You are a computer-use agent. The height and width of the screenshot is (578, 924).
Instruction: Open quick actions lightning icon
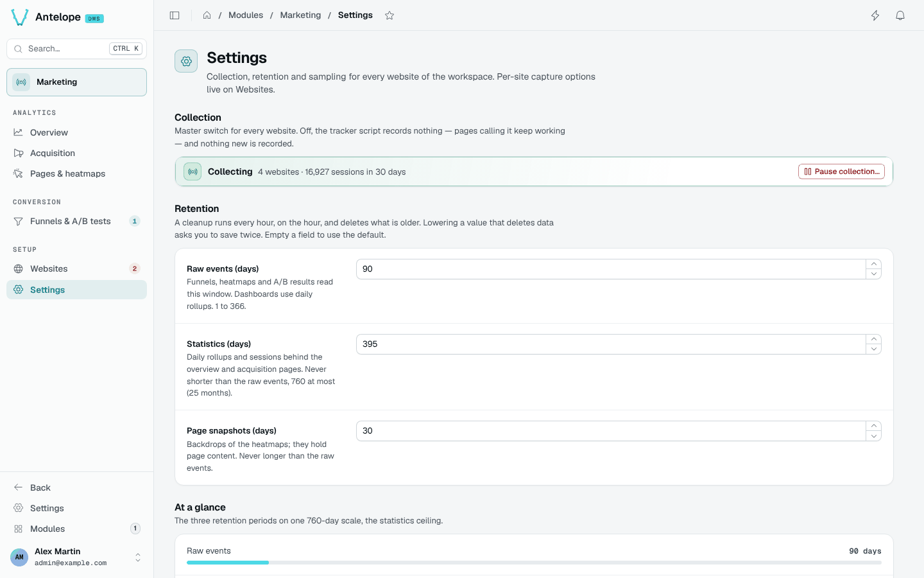click(875, 15)
